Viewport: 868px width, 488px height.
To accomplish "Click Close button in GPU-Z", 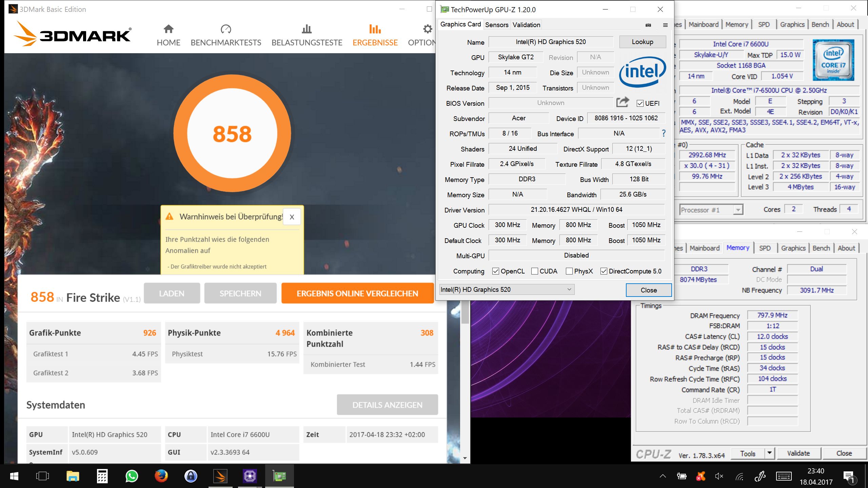I will click(x=649, y=290).
